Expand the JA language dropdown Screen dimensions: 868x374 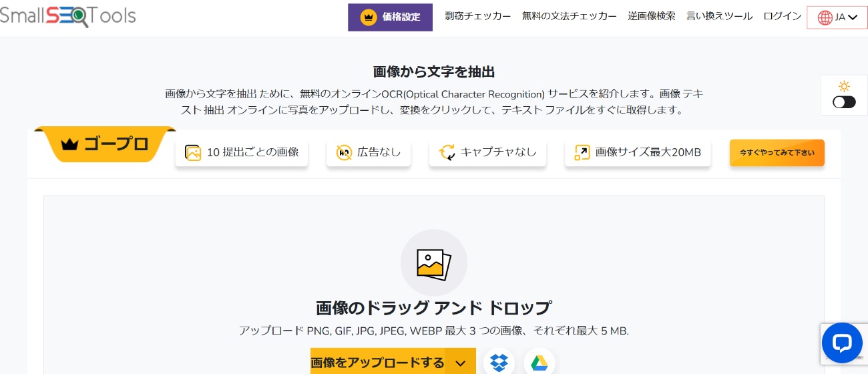coord(837,17)
